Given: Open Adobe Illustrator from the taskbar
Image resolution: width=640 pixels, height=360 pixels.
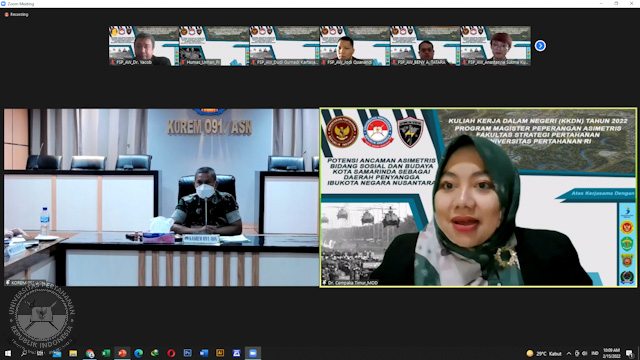Looking at the screenshot, I should [220, 353].
